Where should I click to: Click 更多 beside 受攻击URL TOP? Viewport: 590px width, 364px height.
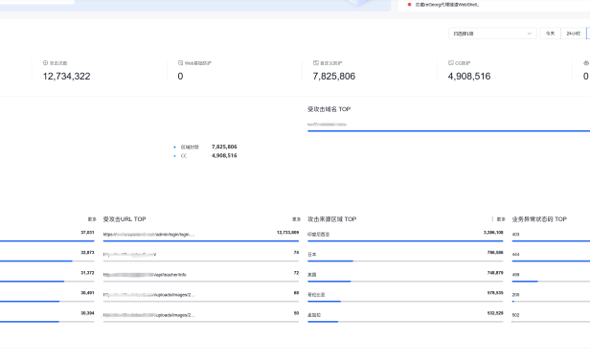[297, 219]
